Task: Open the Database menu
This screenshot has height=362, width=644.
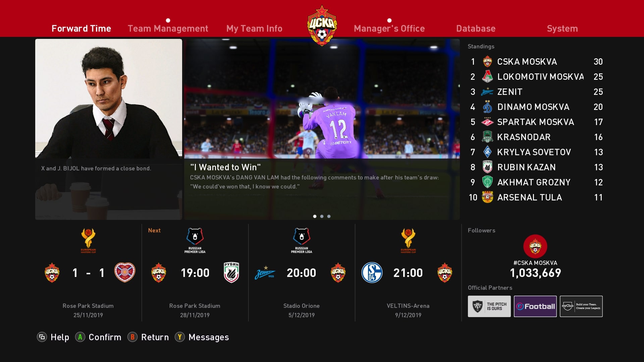Action: (476, 28)
